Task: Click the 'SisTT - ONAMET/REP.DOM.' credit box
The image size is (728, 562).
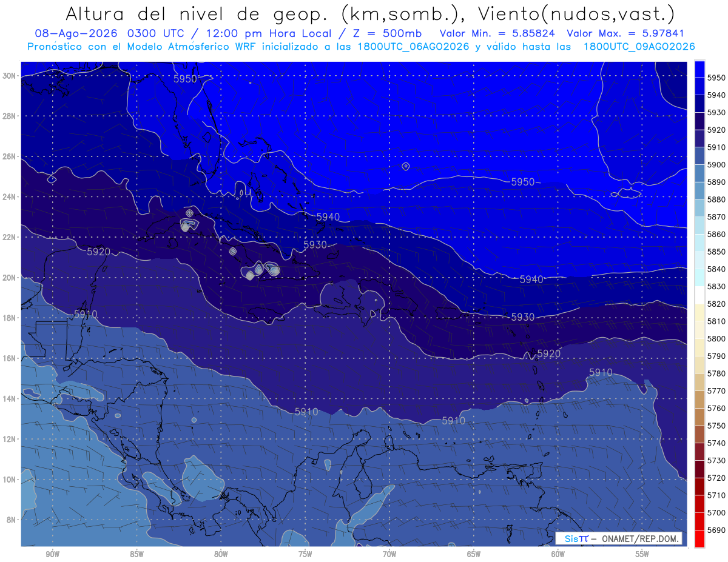Action: click(x=619, y=538)
